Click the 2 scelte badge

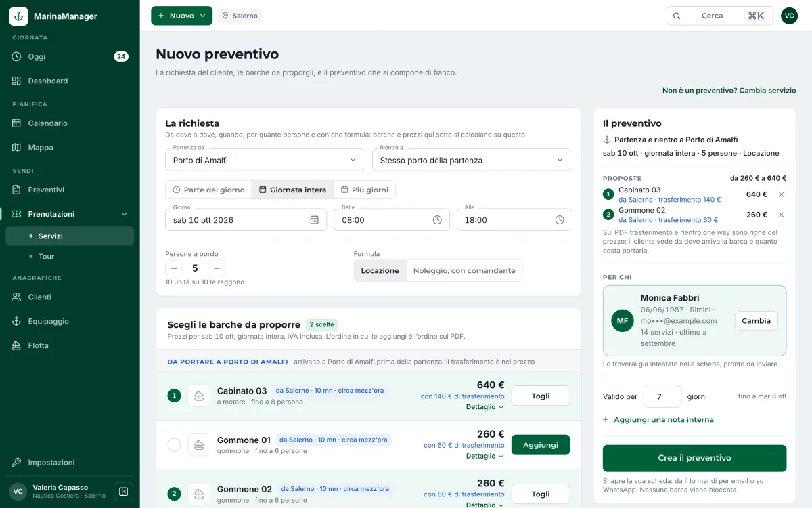(x=321, y=324)
